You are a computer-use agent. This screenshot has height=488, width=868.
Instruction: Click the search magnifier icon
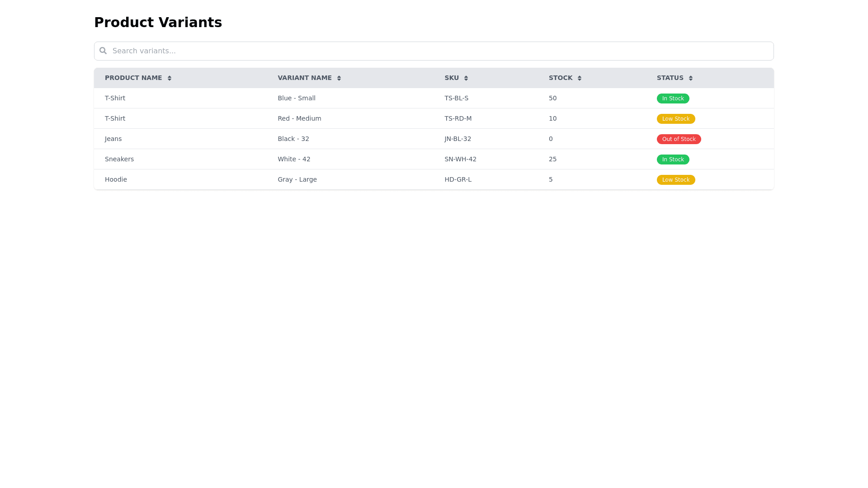tap(103, 51)
